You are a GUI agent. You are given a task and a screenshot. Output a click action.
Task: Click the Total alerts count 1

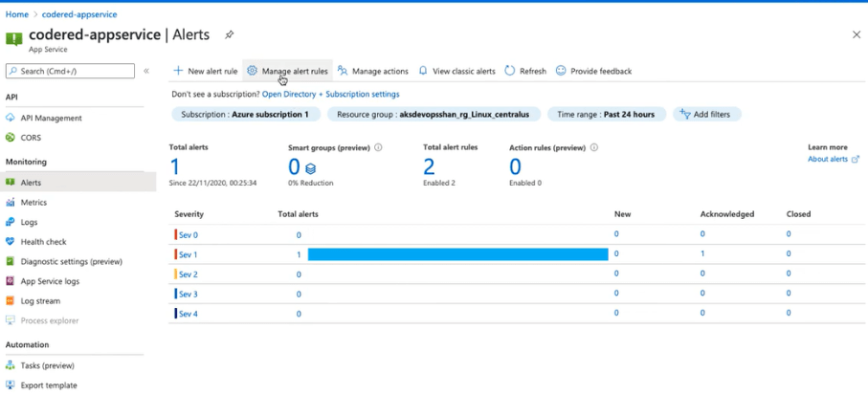(175, 166)
